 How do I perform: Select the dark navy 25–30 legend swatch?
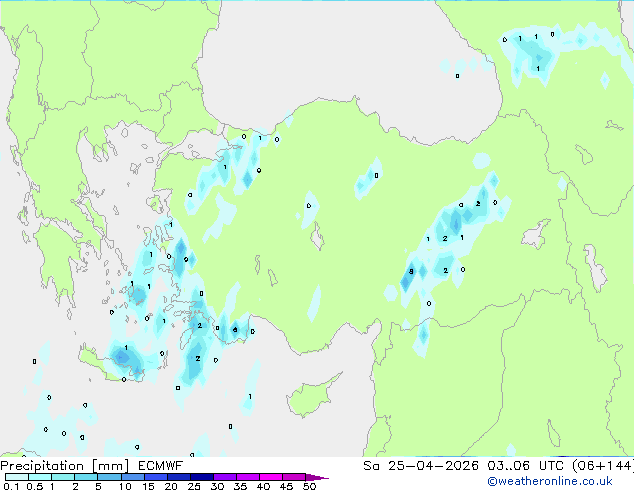(201, 477)
